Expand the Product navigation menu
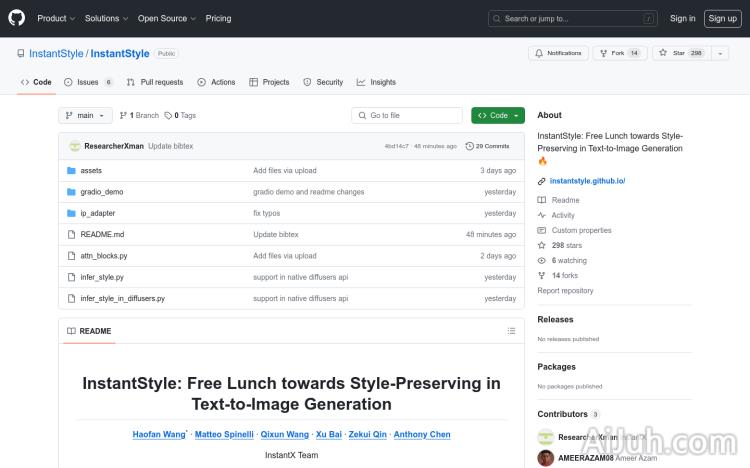 tap(55, 18)
